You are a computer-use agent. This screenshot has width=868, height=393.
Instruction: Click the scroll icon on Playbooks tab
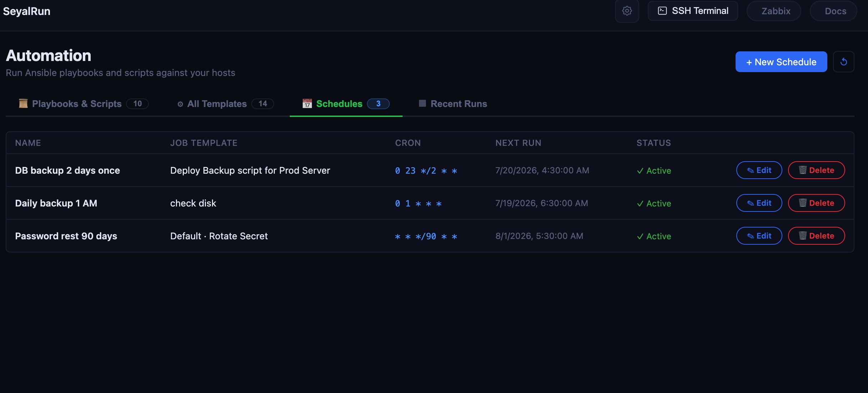coord(23,103)
